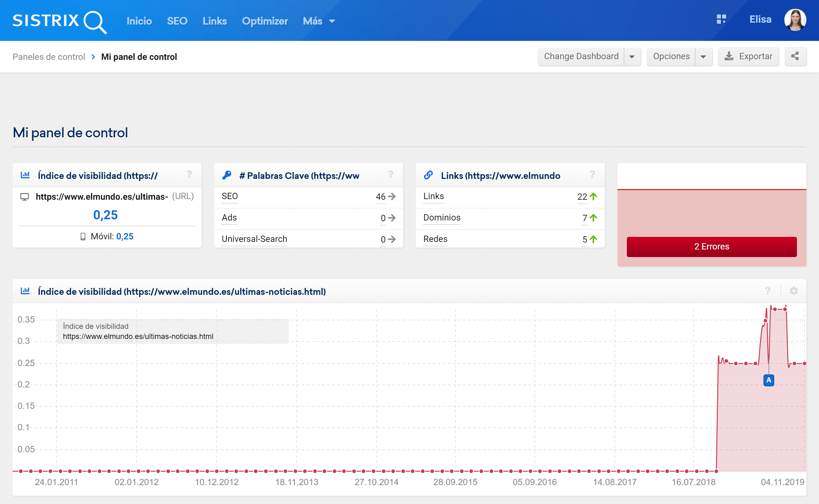Go to Inicio in the top navigation
The image size is (819, 504).
139,21
